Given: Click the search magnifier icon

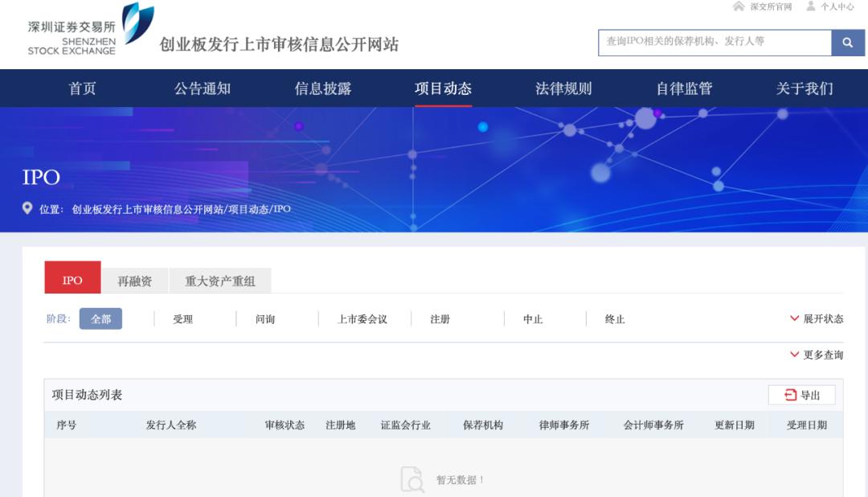Looking at the screenshot, I should pyautogui.click(x=847, y=42).
